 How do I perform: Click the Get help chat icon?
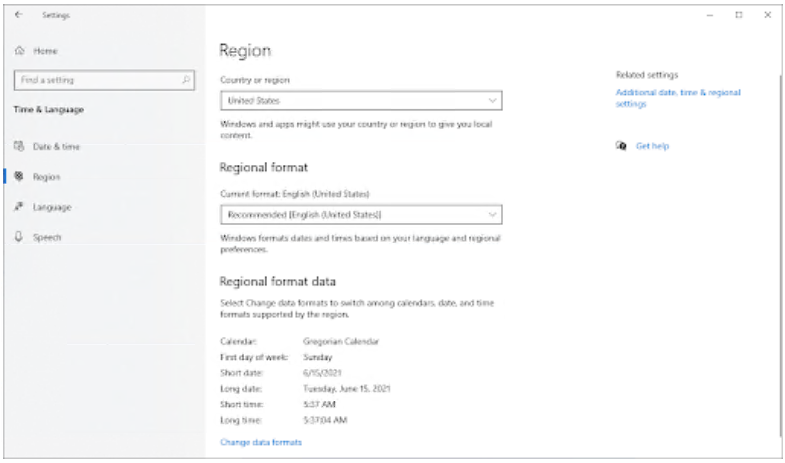tap(621, 146)
